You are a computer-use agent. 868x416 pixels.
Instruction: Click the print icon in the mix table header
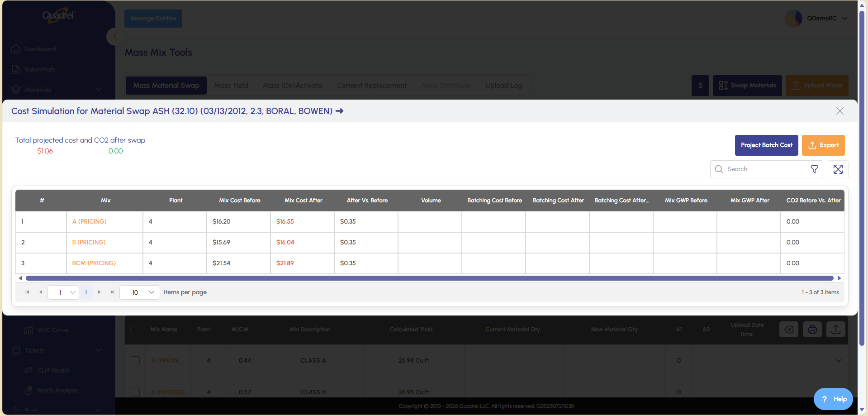(812, 330)
